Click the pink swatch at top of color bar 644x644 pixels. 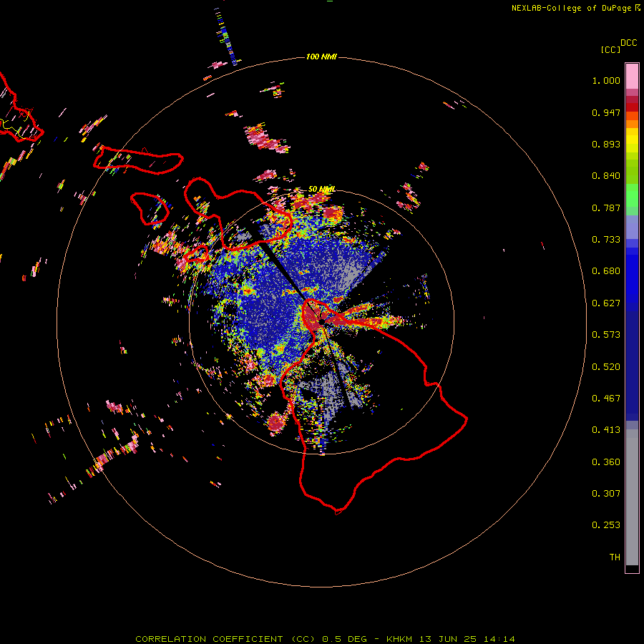[x=632, y=77]
